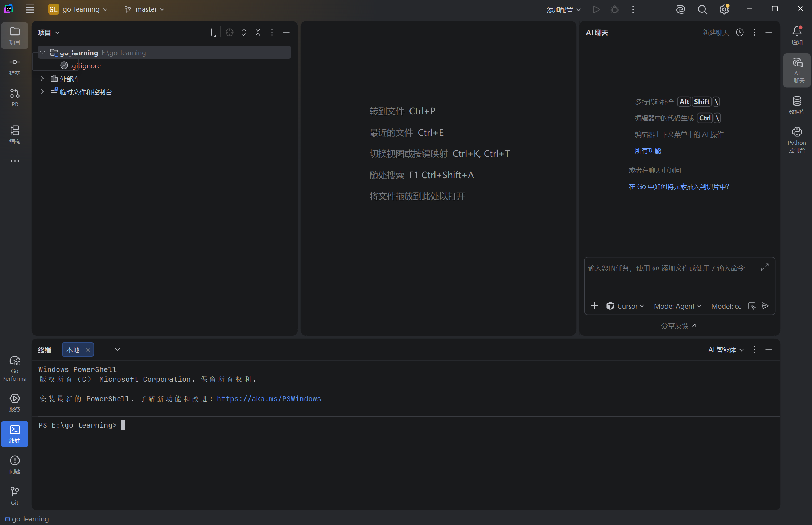The height and width of the screenshot is (525, 812).
Task: Open the 通知 notifications bell
Action: point(797,36)
